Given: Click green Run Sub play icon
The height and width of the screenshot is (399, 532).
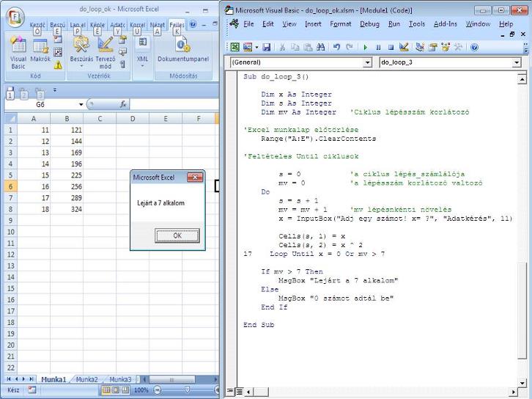Looking at the screenshot, I should 366,48.
